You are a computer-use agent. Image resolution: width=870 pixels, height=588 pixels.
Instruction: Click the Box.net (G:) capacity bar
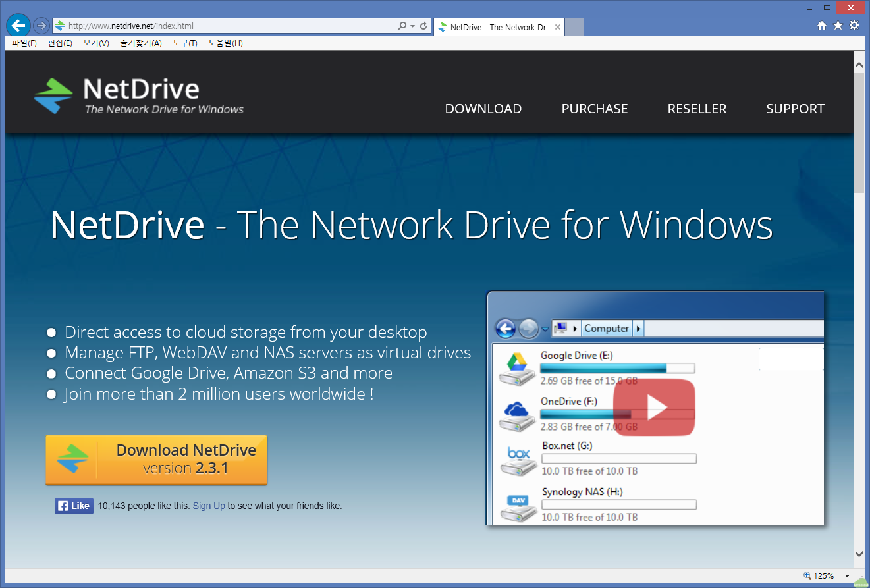[619, 459]
